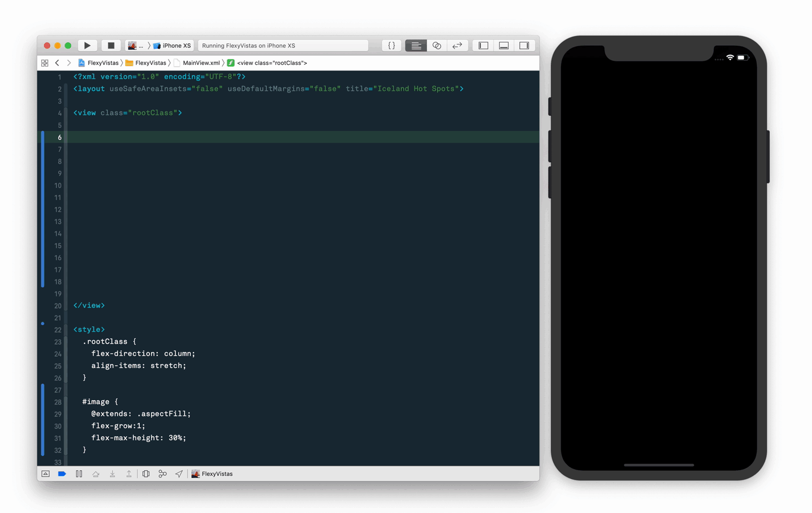Toggle the inspectors side panel
The height and width of the screenshot is (513, 812).
click(524, 46)
